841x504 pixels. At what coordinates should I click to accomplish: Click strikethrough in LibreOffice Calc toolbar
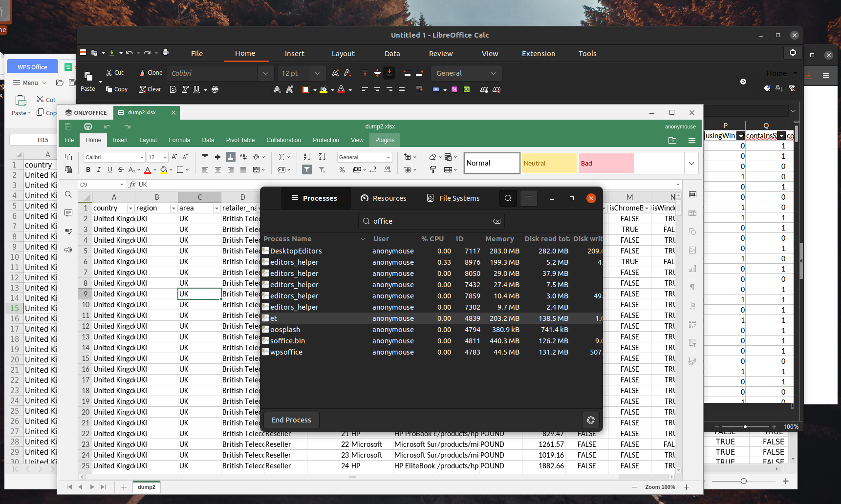coord(215,89)
